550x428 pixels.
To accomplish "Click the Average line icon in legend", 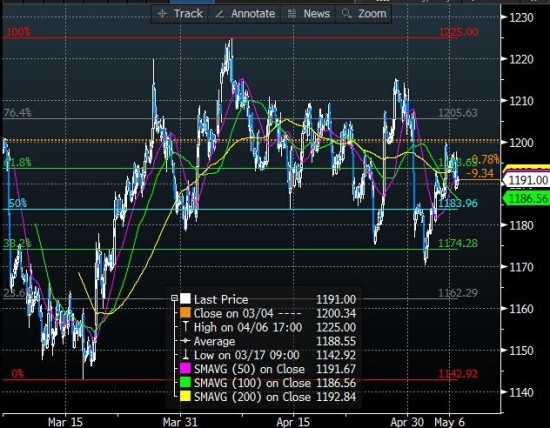I will 186,341.
